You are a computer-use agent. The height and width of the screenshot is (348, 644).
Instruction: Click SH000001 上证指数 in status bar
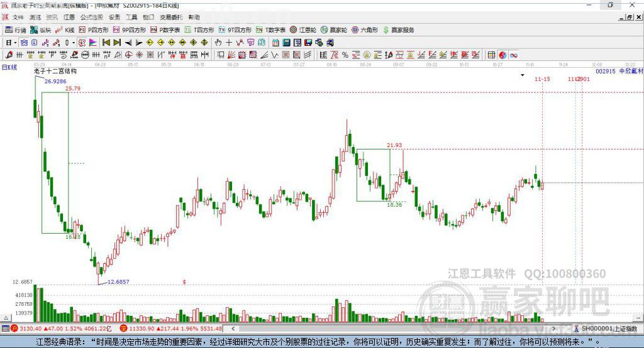[609, 329]
